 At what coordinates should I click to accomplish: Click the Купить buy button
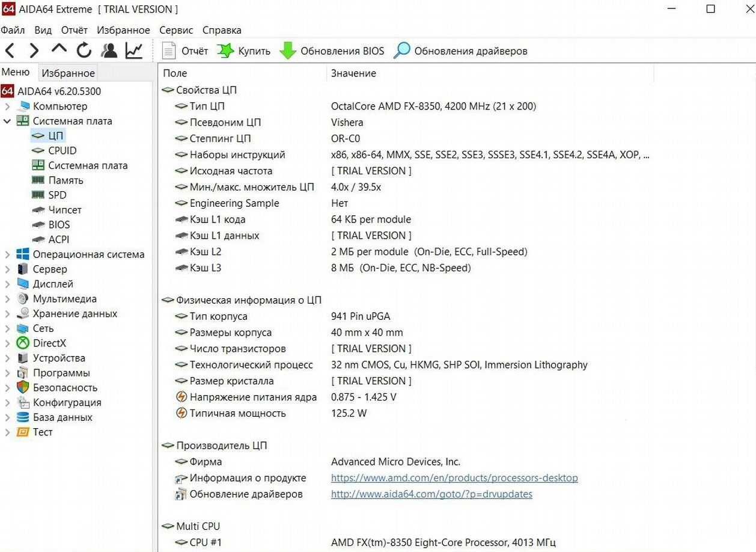(243, 51)
